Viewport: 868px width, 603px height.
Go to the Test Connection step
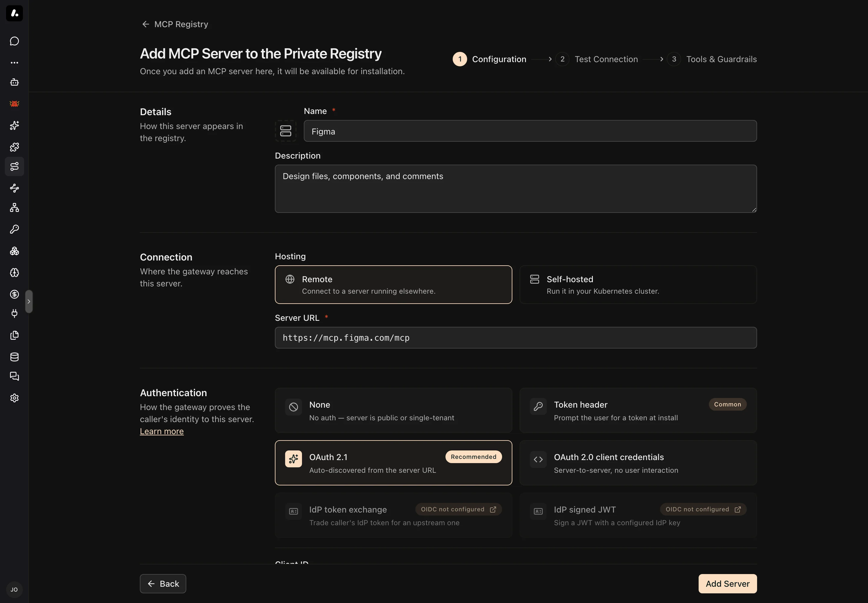tap(597, 59)
